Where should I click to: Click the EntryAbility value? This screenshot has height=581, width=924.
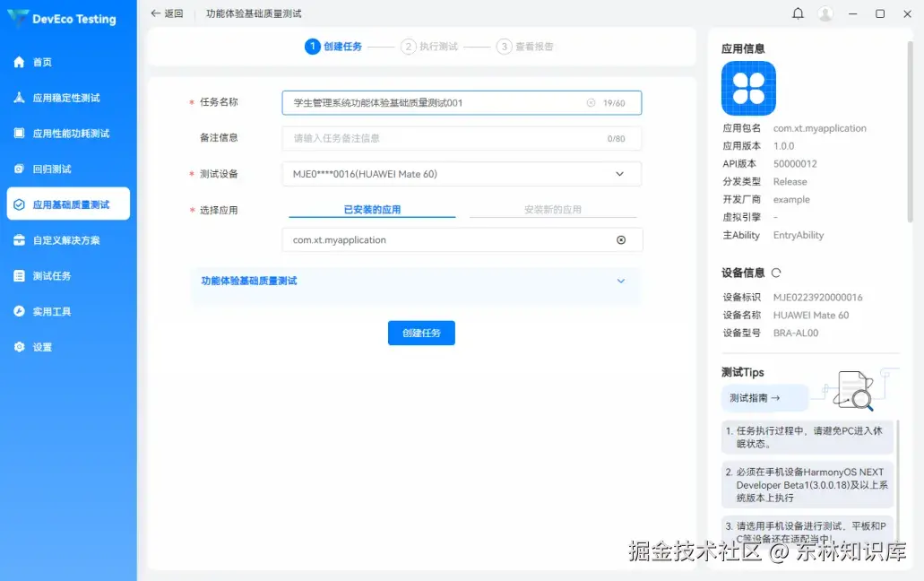[799, 235]
